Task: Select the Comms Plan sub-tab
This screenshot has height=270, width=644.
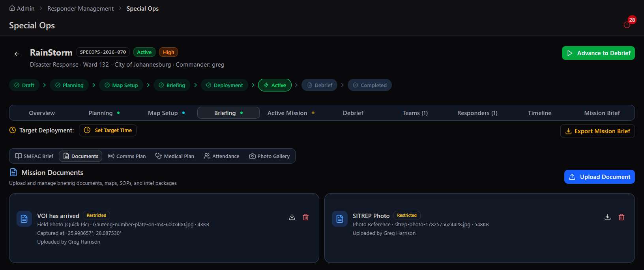Action: pos(127,156)
